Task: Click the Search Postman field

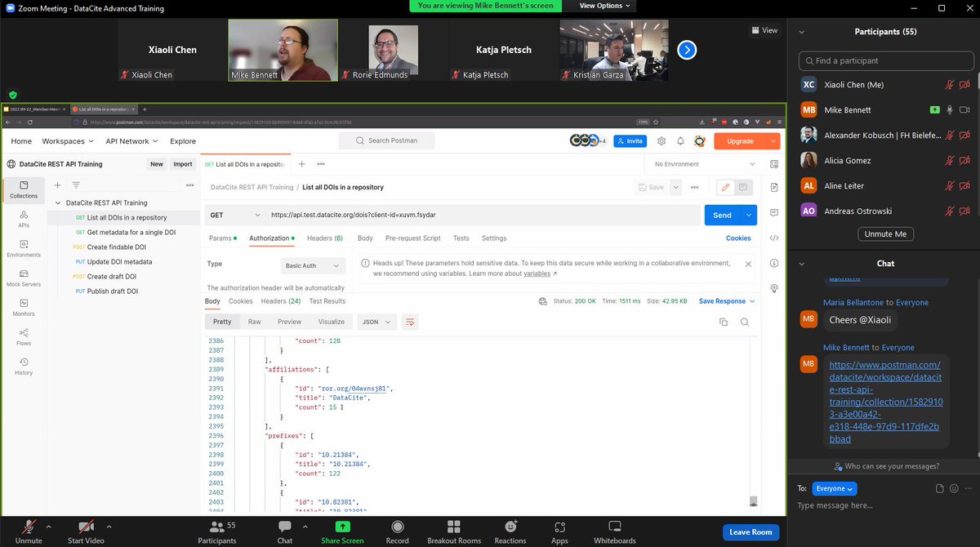Action: [x=387, y=140]
